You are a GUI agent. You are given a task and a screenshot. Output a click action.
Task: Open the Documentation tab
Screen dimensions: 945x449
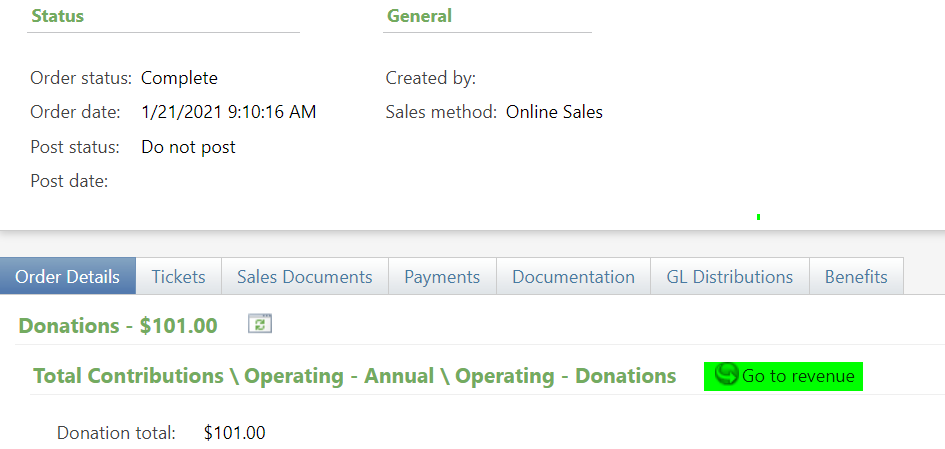573,276
